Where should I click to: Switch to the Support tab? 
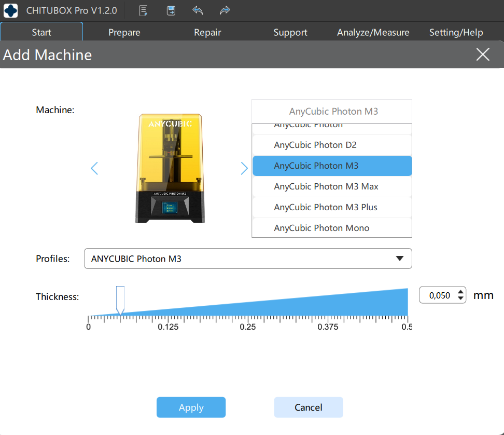click(x=290, y=32)
